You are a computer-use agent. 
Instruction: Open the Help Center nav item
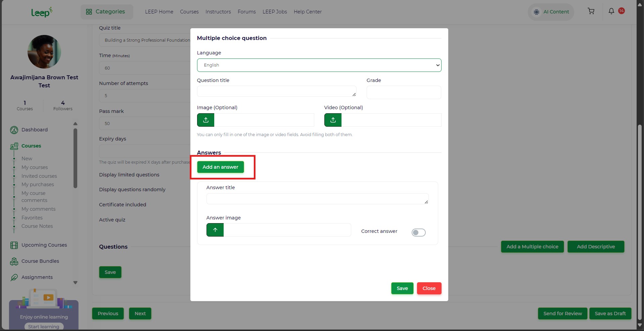tap(308, 12)
